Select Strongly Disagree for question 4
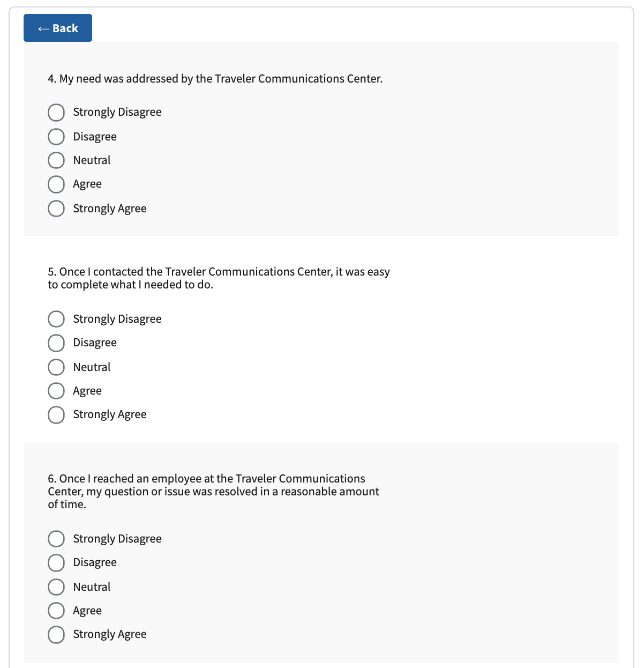The height and width of the screenshot is (668, 644). [56, 113]
